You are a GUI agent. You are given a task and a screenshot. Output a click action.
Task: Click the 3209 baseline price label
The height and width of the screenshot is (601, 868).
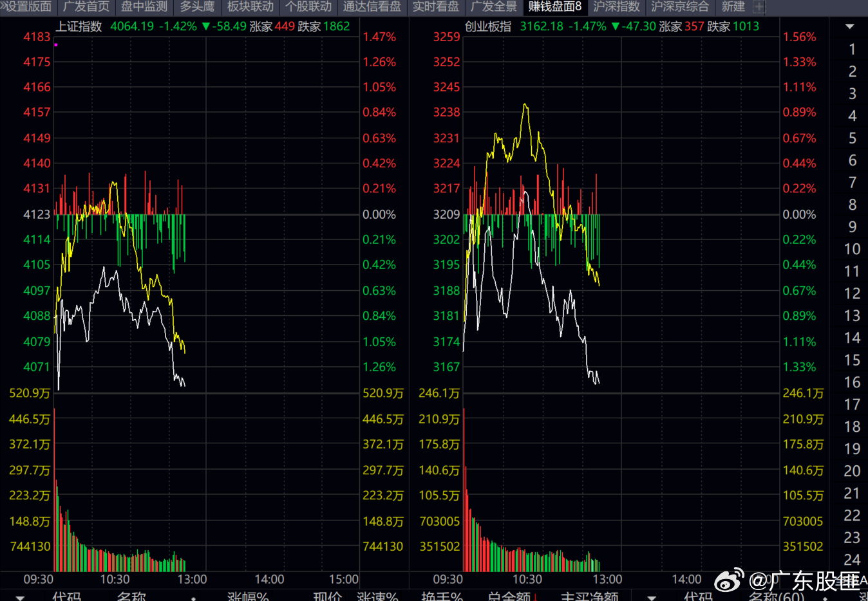446,214
